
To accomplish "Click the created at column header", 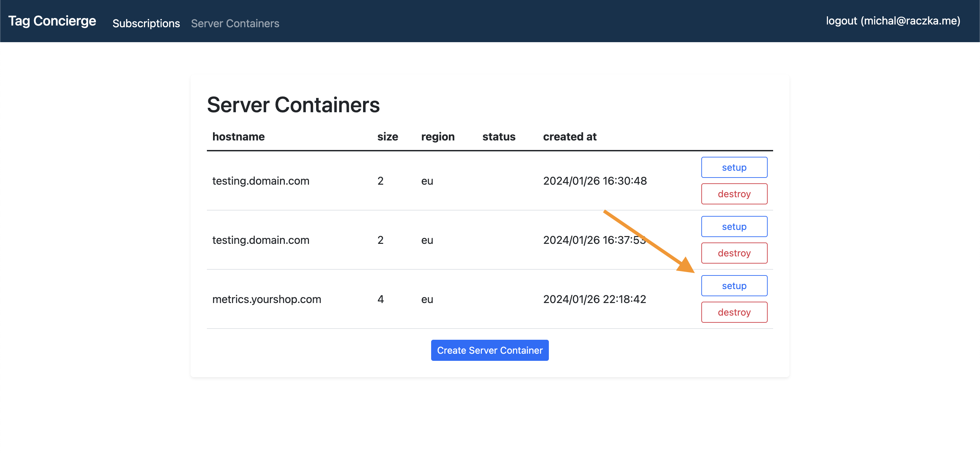I will [570, 137].
